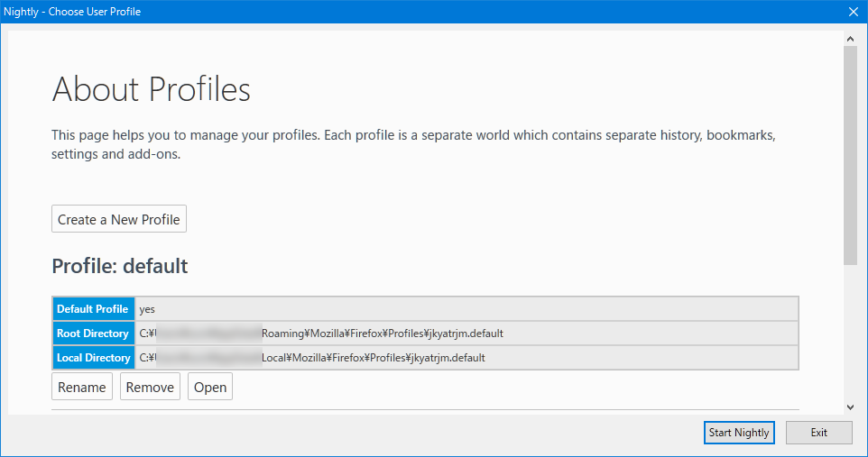Click the scrollbar down arrow

point(850,407)
